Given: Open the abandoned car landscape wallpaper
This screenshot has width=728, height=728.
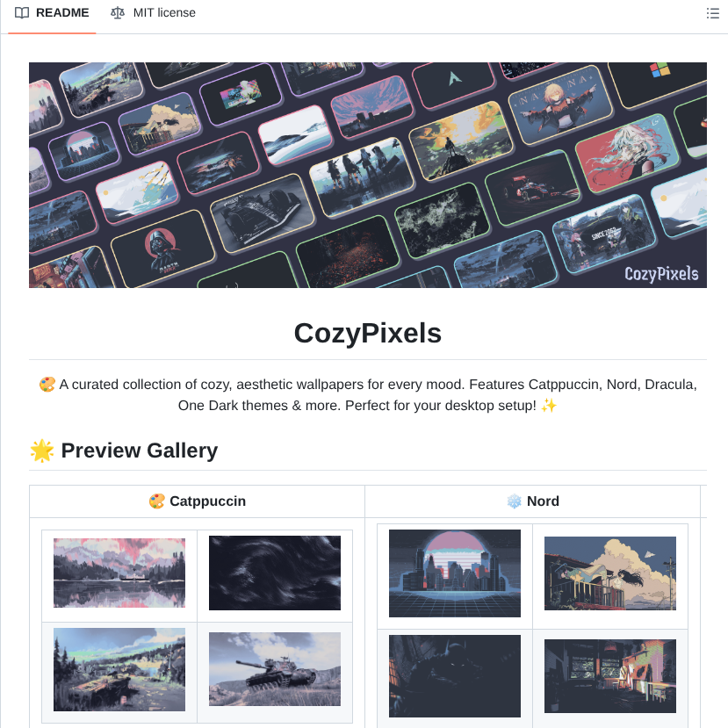Looking at the screenshot, I should [x=119, y=669].
